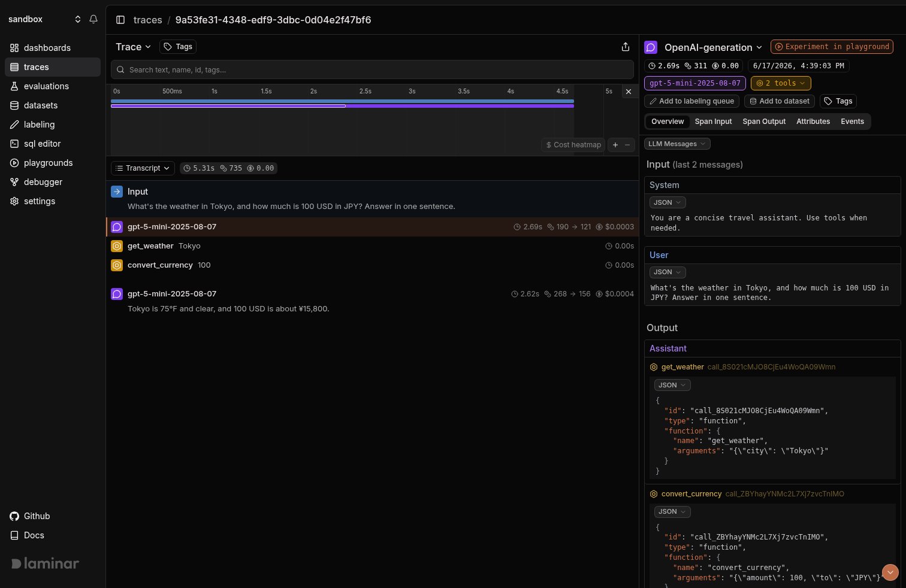
Task: Switch to Attributes tab
Action: coord(813,122)
